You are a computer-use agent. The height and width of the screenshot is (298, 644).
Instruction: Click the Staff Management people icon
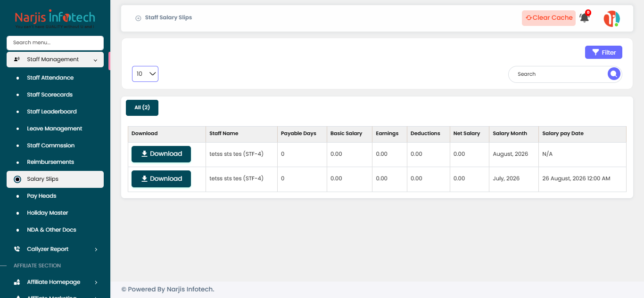(x=17, y=59)
